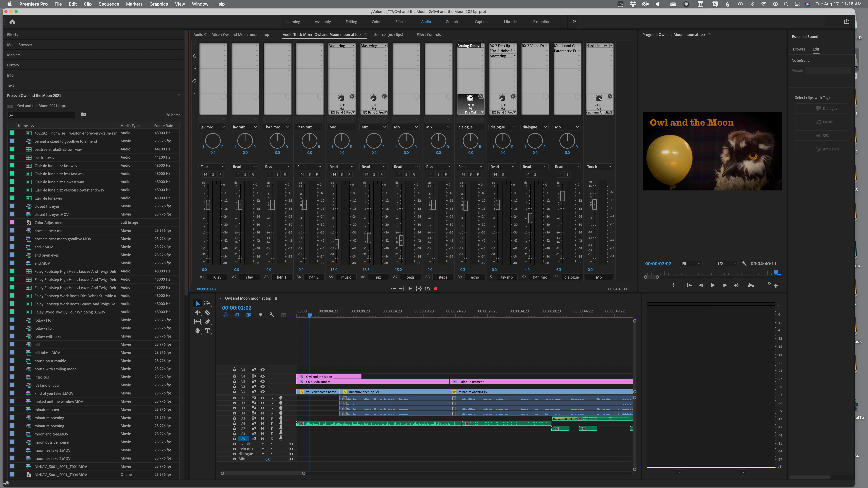Click the dialogue track volume fader
This screenshot has width=868, height=488.
562,196
